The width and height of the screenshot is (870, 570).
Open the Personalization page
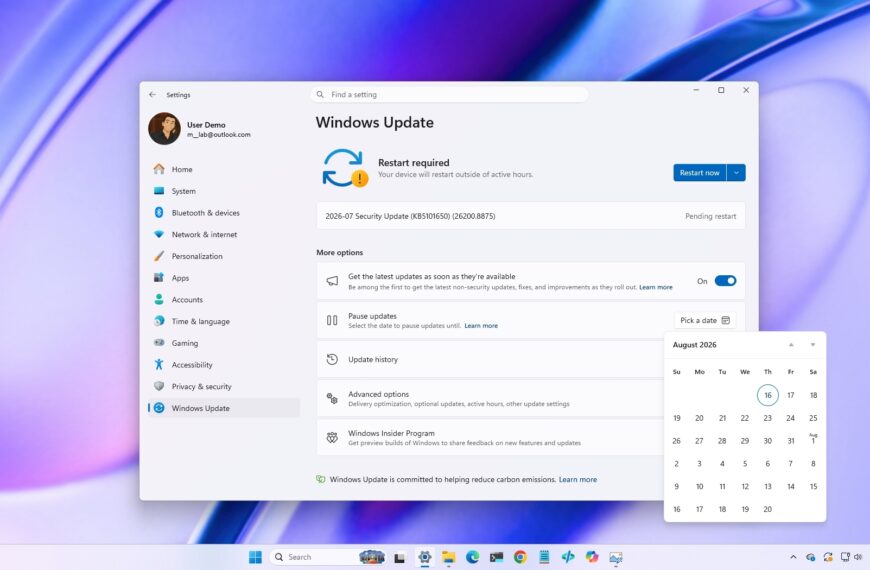226,256
